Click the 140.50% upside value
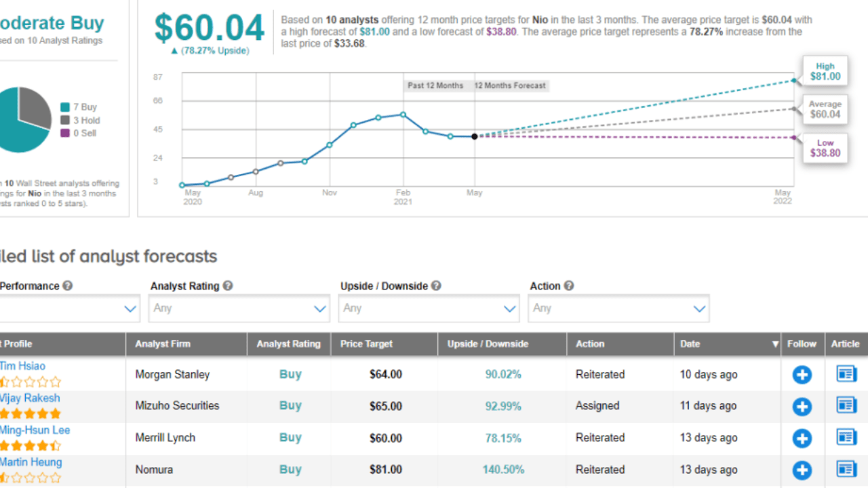Screen dimensions: 868x488 point(503,469)
